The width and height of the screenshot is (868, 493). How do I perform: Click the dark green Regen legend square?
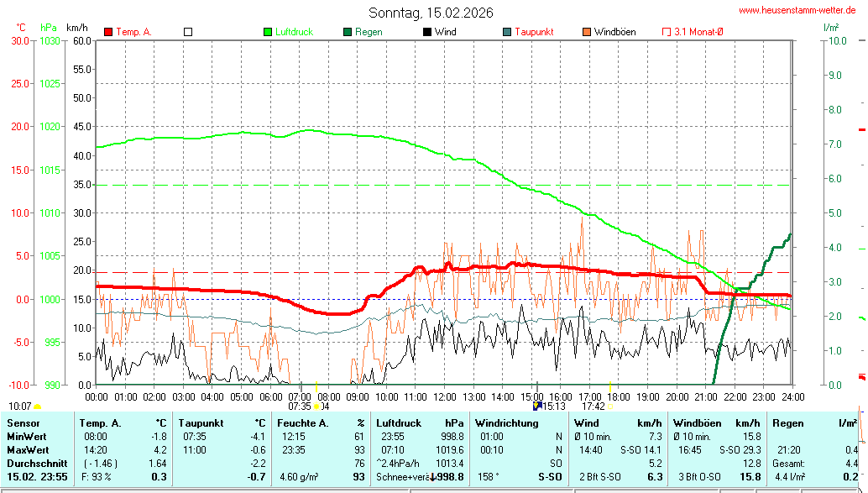point(348,32)
